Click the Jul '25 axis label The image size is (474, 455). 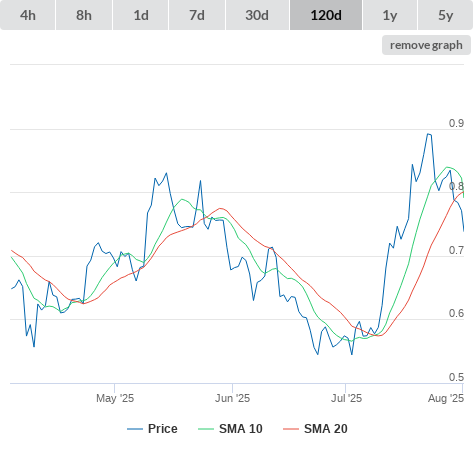pos(346,398)
